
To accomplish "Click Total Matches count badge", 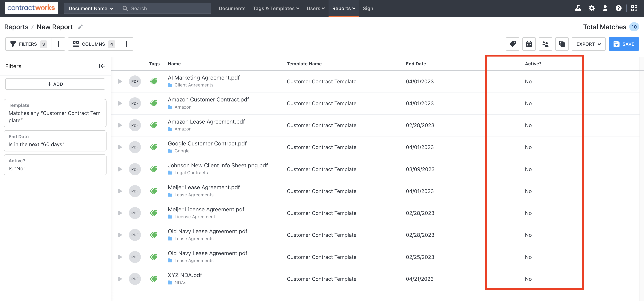I will 634,27.
